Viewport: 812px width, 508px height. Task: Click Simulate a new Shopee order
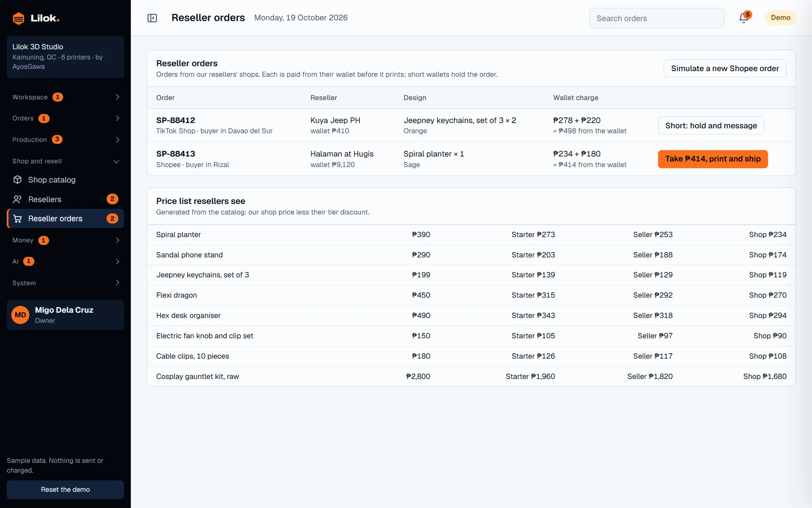(725, 68)
